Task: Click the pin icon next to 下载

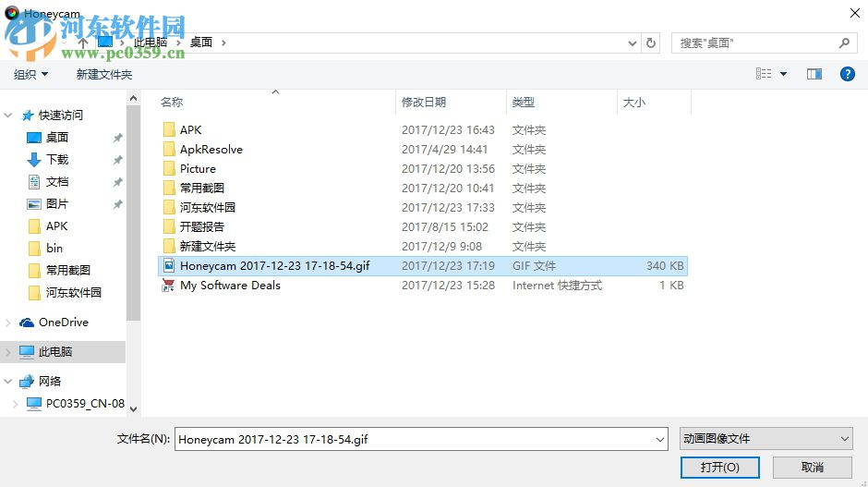Action: click(117, 160)
